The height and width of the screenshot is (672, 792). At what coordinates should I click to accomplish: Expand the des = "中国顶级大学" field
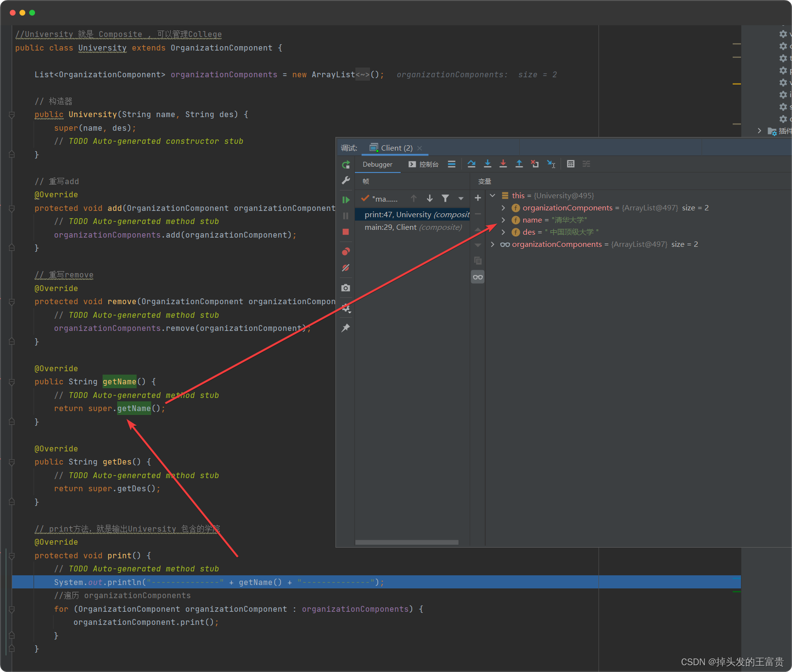[x=503, y=232]
